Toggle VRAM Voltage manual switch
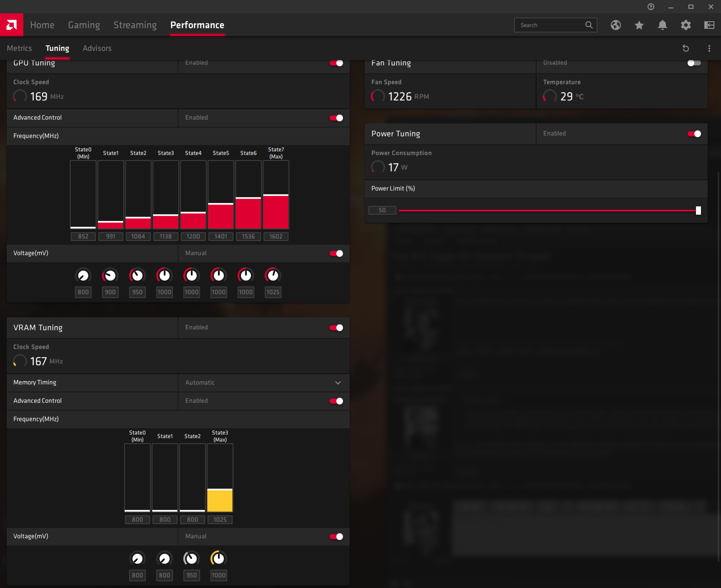 336,537
